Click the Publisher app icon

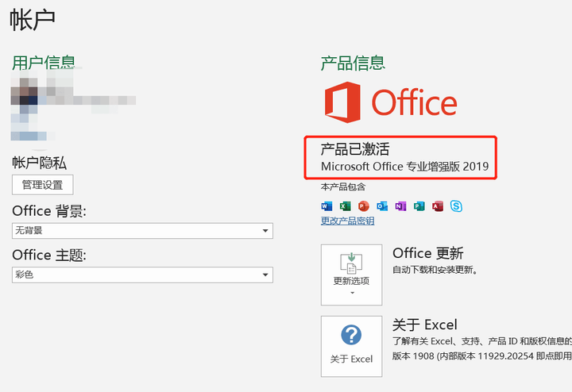click(x=419, y=206)
